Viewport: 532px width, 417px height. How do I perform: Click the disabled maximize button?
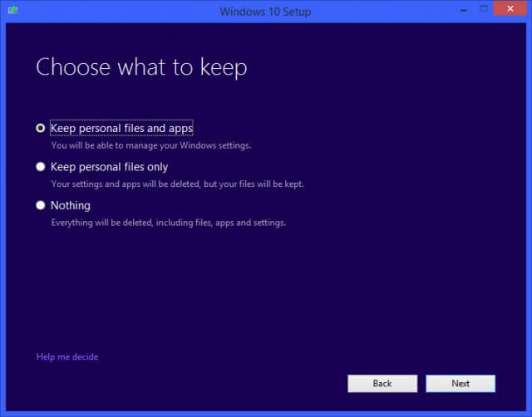[484, 9]
